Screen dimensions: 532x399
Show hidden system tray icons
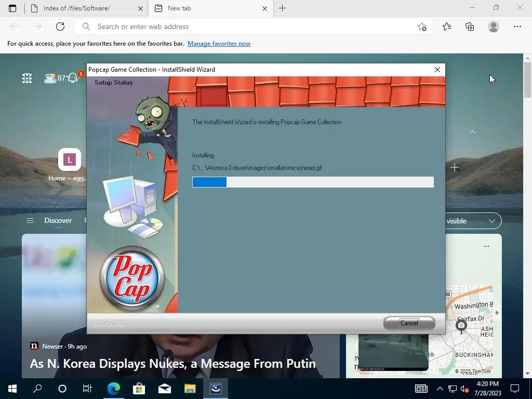point(440,389)
